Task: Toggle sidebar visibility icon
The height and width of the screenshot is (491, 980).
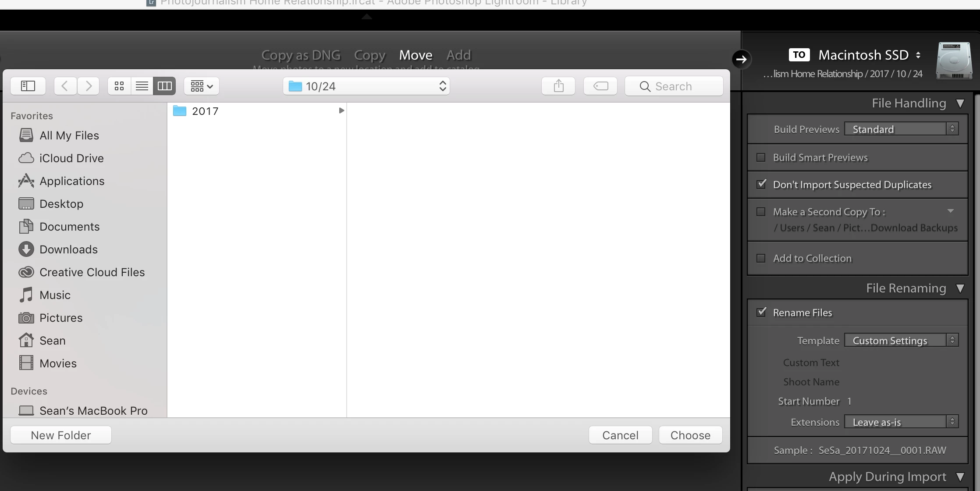Action: tap(28, 86)
